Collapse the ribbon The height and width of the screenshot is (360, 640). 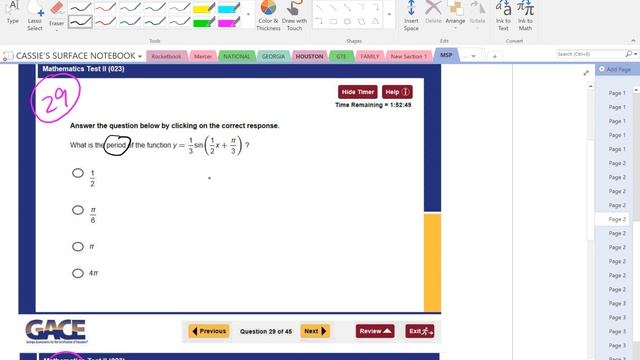coord(633,41)
